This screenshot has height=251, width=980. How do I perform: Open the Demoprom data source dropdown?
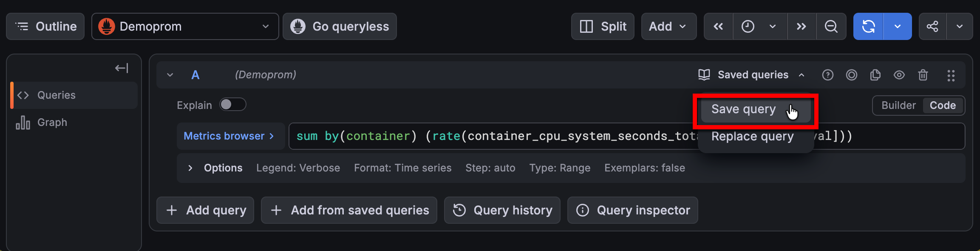click(x=185, y=26)
